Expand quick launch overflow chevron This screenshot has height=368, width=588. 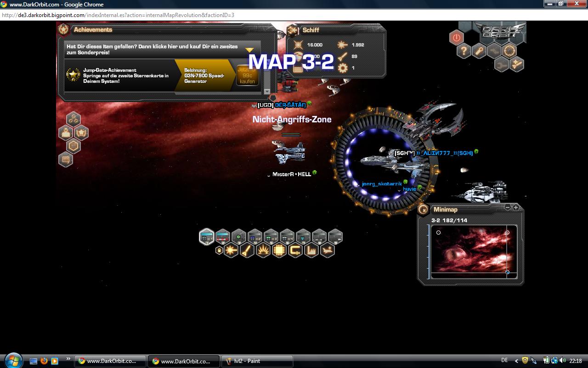68,359
